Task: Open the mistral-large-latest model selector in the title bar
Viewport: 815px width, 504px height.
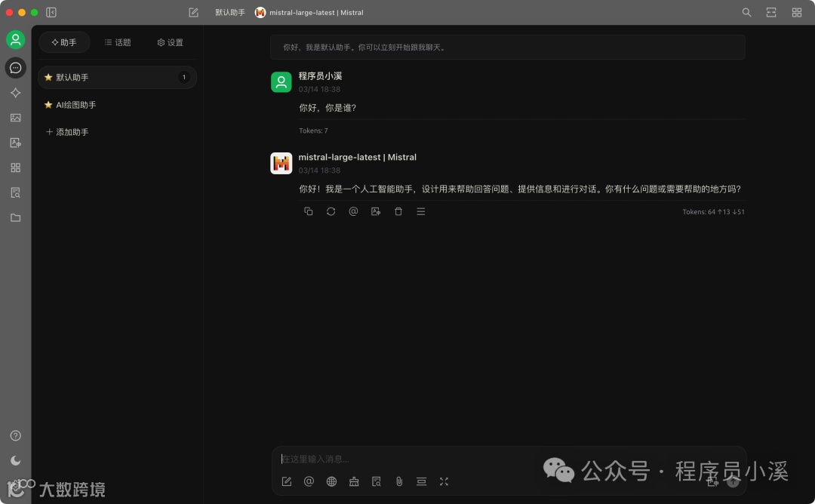Action: click(309, 13)
